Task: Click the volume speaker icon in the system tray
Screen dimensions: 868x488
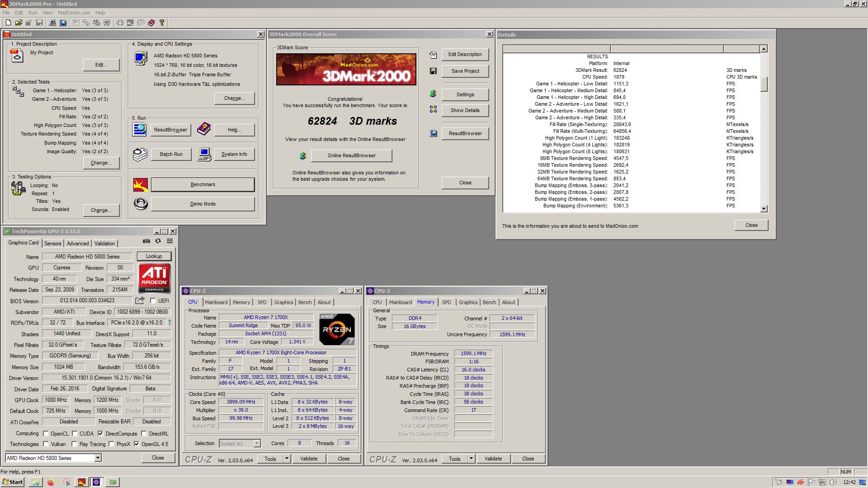Action: (833, 482)
